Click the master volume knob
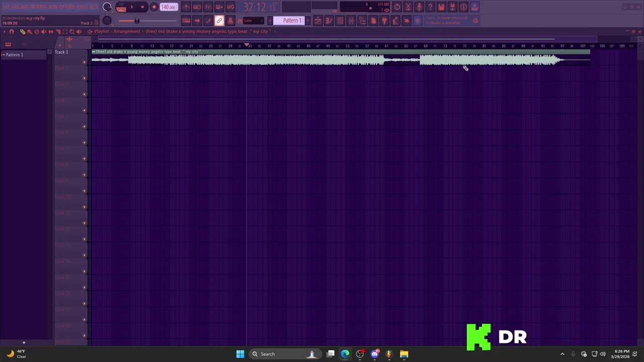This screenshot has width=644, height=362. click(107, 7)
